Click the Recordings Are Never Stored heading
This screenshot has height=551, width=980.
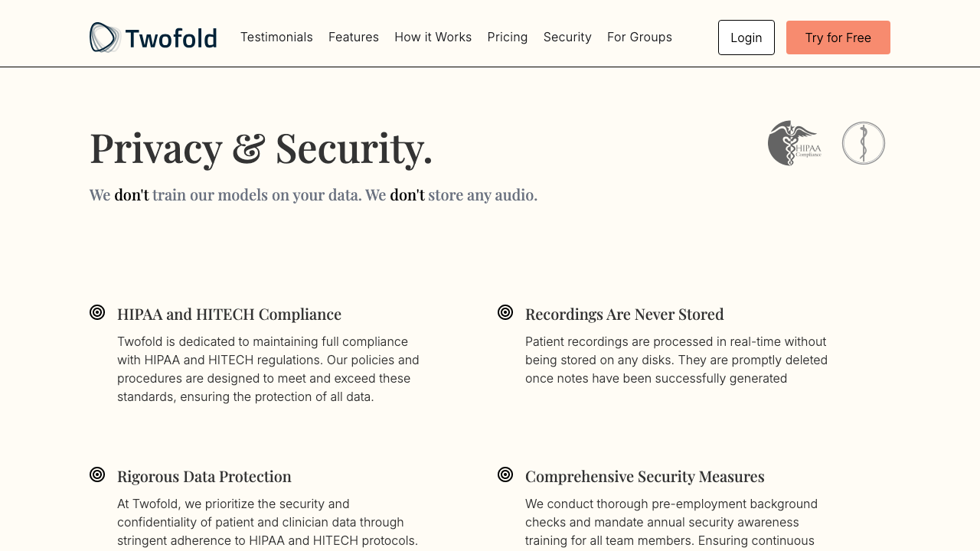624,314
